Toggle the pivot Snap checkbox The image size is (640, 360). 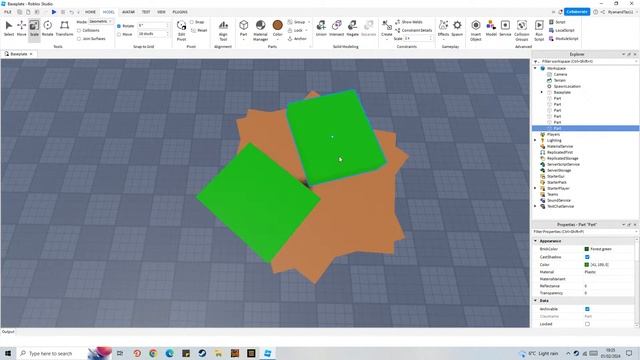[x=192, y=22]
